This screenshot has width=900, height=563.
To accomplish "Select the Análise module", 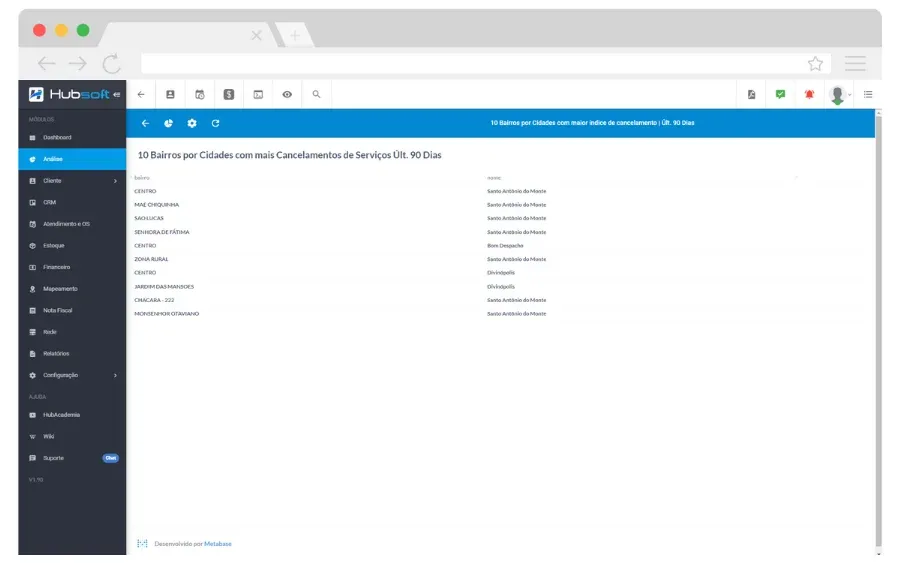I will tap(72, 159).
